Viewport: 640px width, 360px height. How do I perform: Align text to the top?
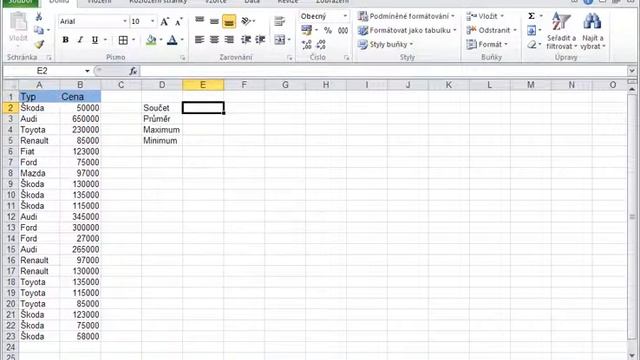pos(200,20)
